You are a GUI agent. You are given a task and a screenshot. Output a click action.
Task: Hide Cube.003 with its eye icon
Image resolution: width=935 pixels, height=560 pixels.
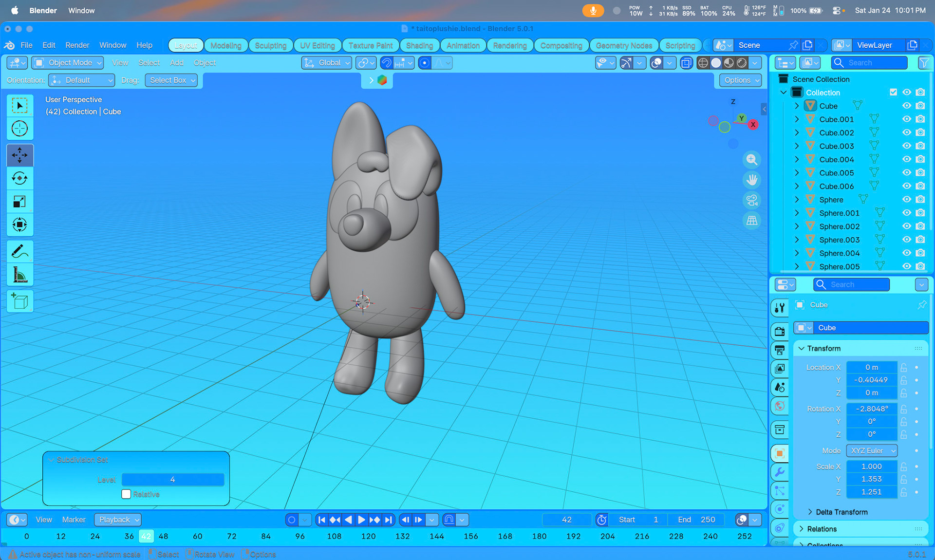coord(906,146)
